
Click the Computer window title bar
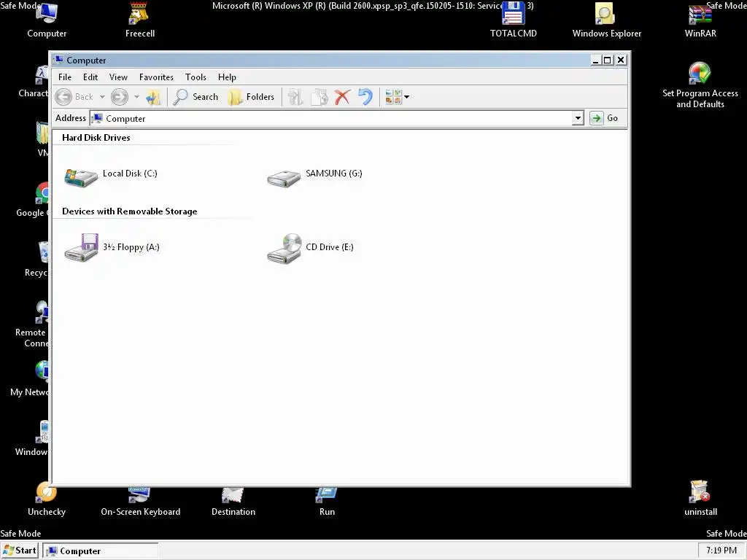pos(320,60)
